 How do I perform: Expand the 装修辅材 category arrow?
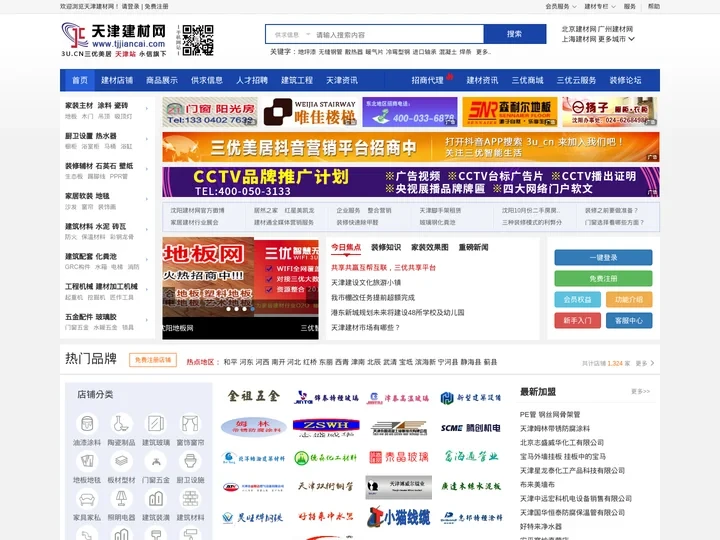147,169
